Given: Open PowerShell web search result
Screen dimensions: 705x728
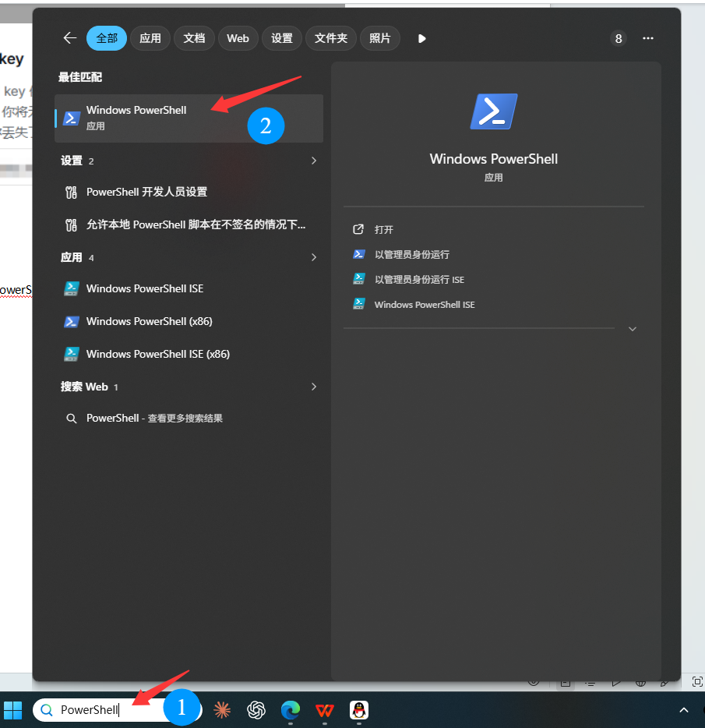Looking at the screenshot, I should 189,419.
